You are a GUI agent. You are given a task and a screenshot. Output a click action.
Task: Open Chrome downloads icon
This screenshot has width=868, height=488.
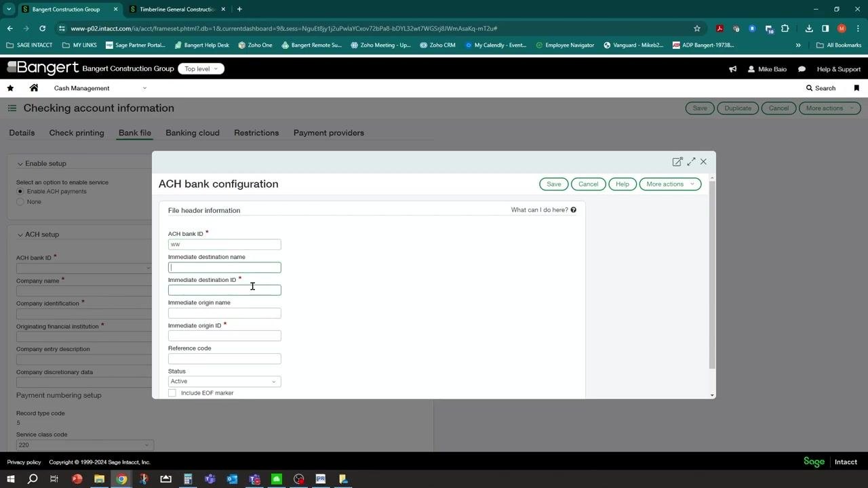coord(809,28)
